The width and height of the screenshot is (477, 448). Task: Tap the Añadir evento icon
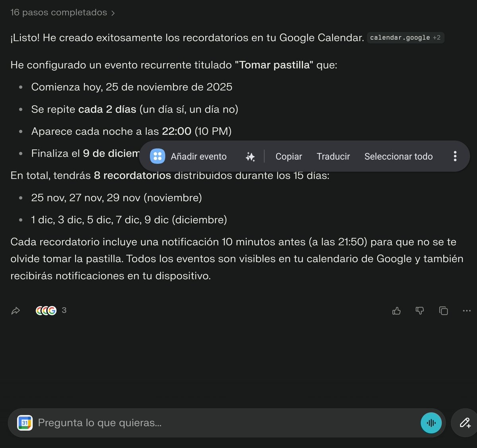pyautogui.click(x=157, y=156)
